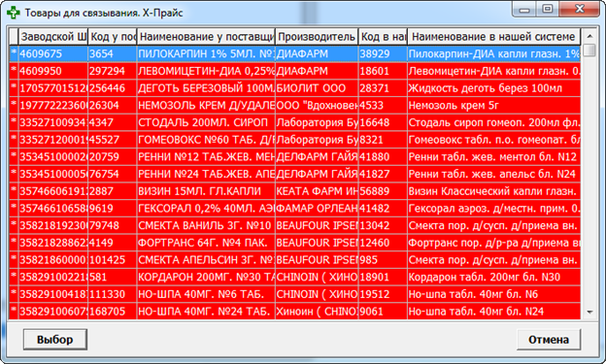Click supplier code 101425 cell
This screenshot has width=606, height=364.
click(113, 260)
